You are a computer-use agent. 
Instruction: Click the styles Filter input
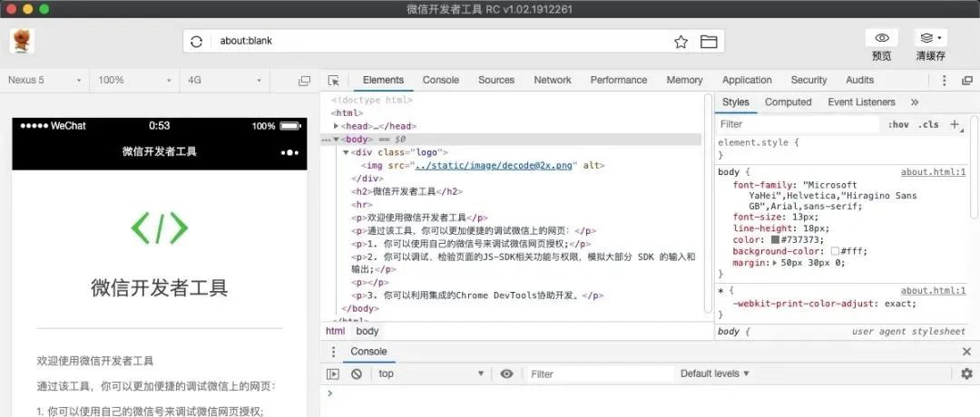pyautogui.click(x=797, y=124)
